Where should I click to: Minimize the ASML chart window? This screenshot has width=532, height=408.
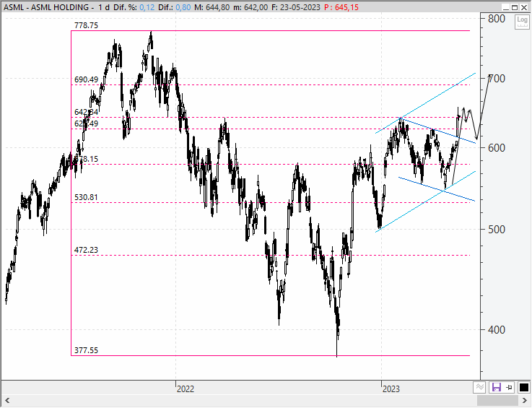pos(505,7)
